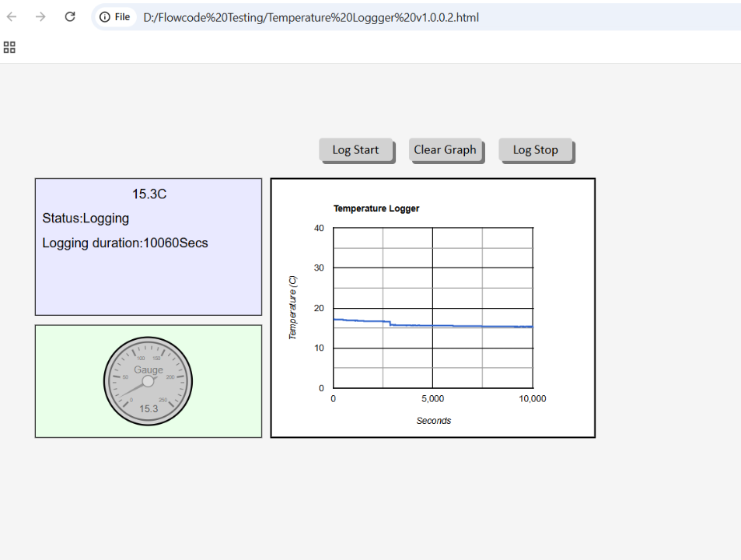Reload the Temperature Logger page
Screen dimensions: 741x560
tap(70, 16)
